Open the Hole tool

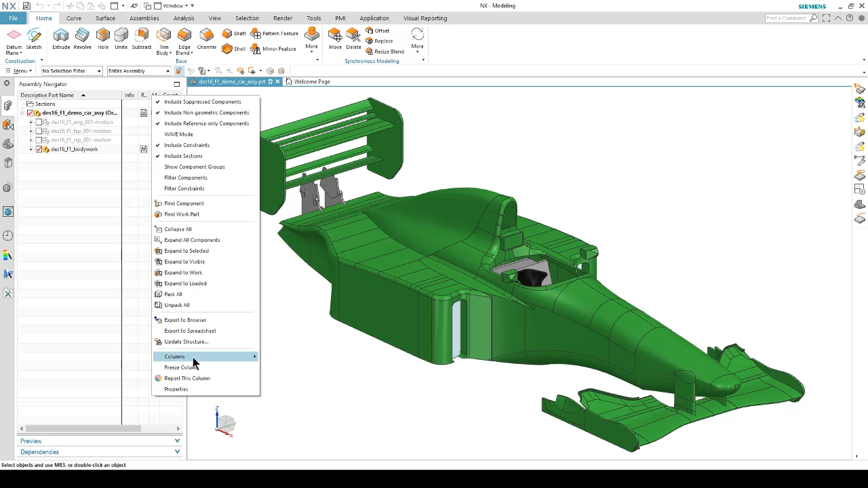(102, 37)
